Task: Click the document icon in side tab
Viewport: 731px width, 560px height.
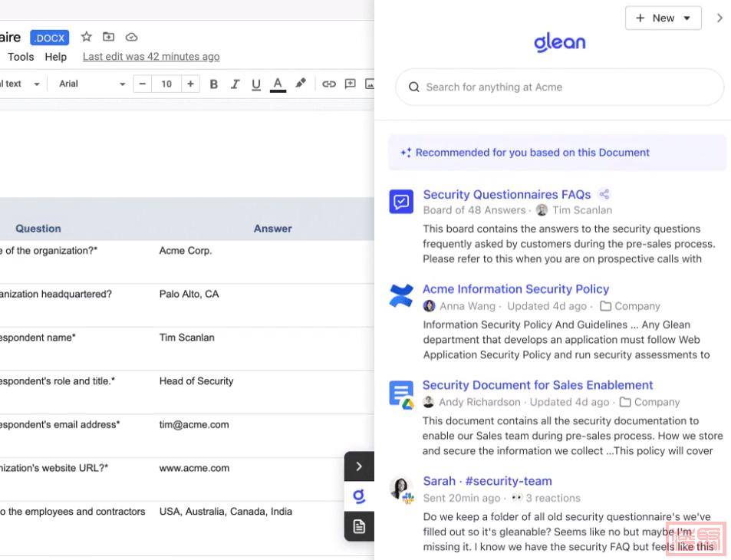Action: [359, 526]
